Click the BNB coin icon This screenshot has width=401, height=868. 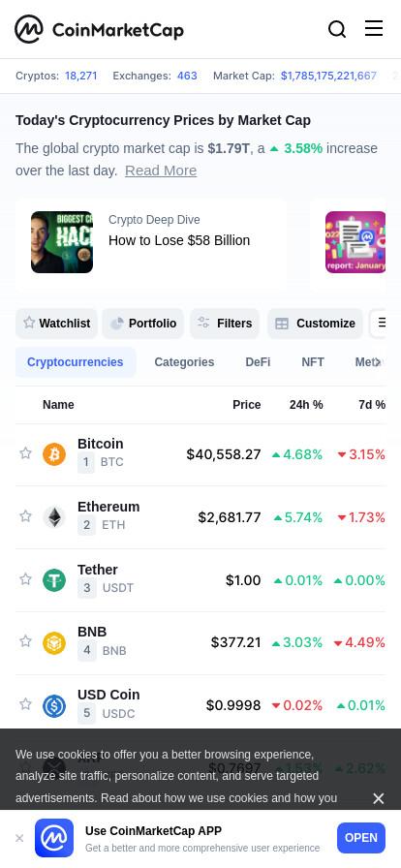point(54,642)
